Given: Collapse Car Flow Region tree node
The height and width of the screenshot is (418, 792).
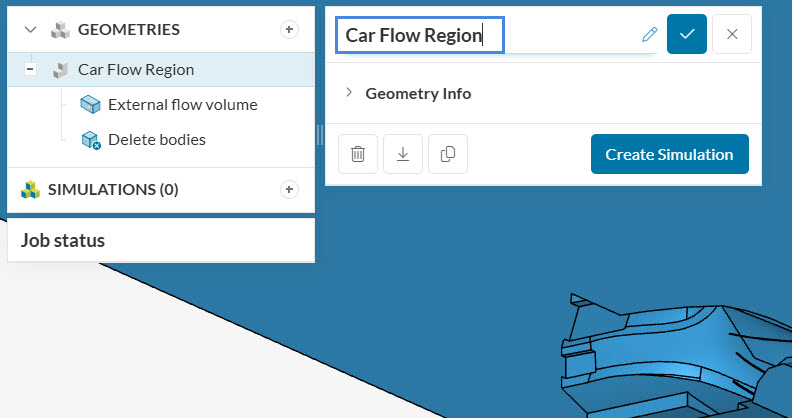Looking at the screenshot, I should 31,69.
